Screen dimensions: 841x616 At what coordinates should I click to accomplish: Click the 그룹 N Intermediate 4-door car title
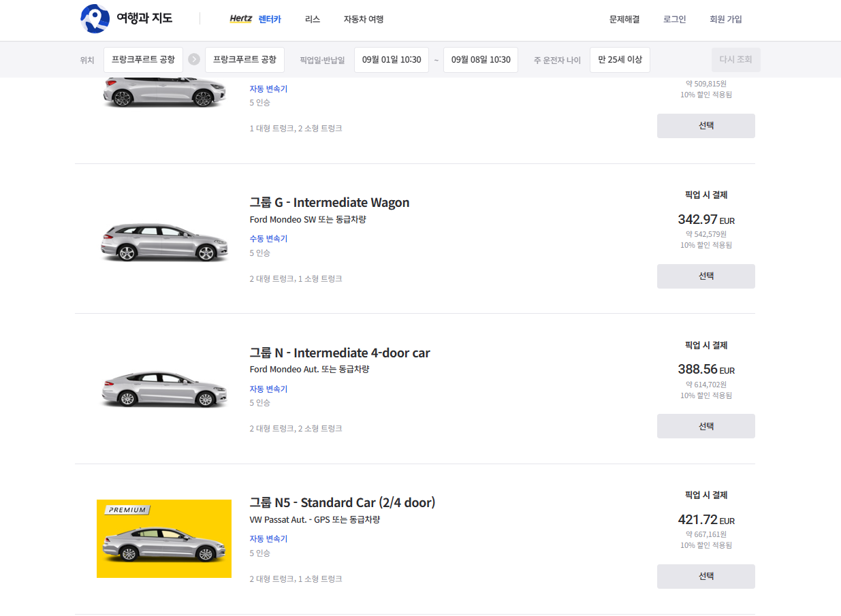[340, 353]
